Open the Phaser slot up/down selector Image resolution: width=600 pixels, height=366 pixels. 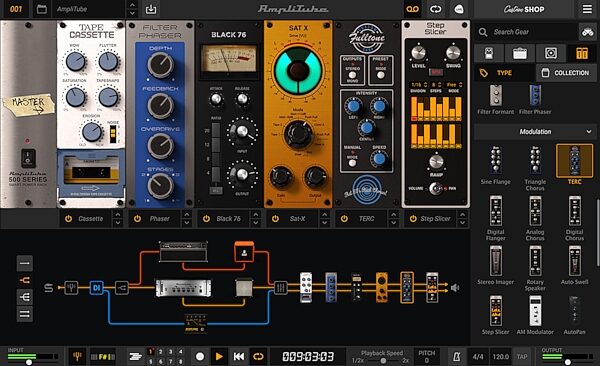point(187,219)
